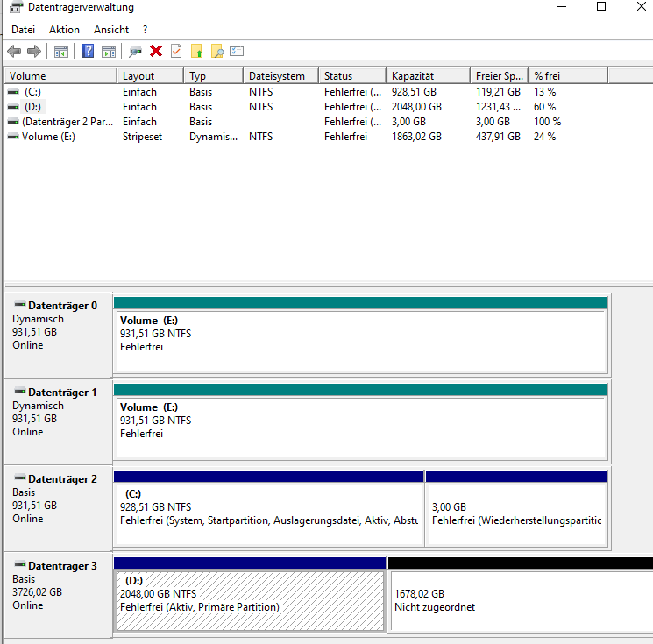Select the (D:) volume in the list
Image resolution: width=653 pixels, height=644 pixels.
point(32,107)
